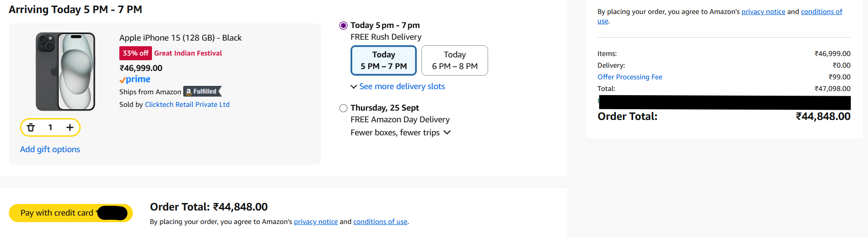Viewport: 868px width, 238px height.
Task: Expand Fewer boxes, fewer trips chevron
Action: 447,133
